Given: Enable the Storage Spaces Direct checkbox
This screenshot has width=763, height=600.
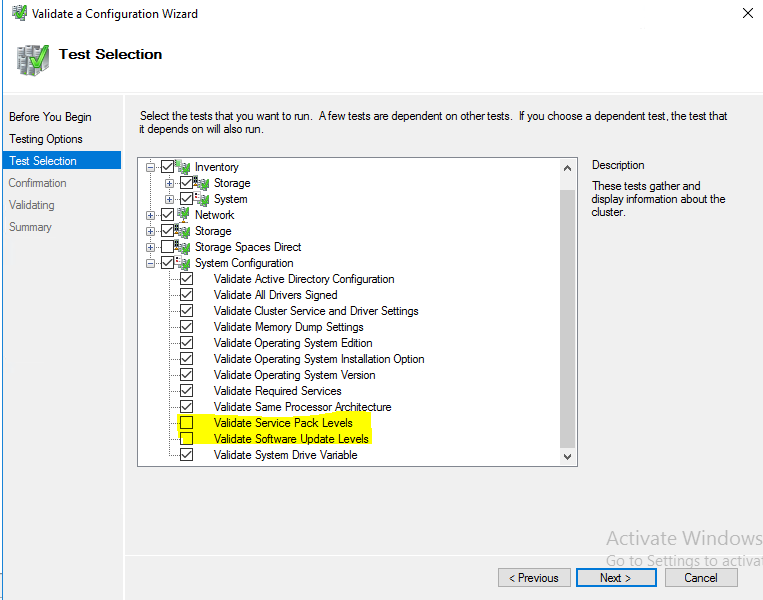Looking at the screenshot, I should (x=167, y=247).
